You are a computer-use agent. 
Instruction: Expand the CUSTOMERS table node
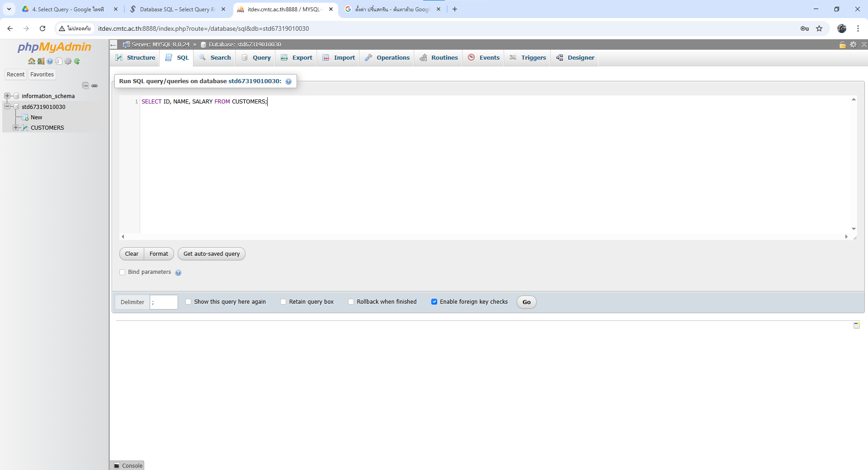(16, 127)
